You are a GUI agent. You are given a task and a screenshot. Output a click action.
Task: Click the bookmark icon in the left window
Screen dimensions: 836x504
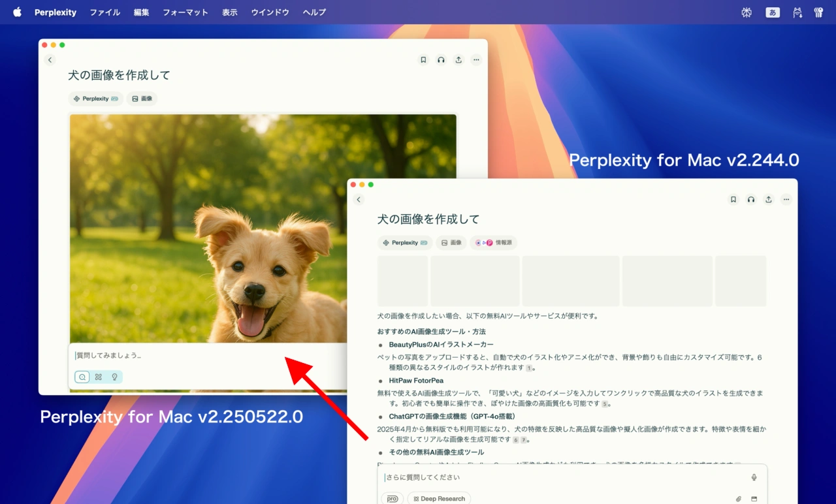coord(423,60)
